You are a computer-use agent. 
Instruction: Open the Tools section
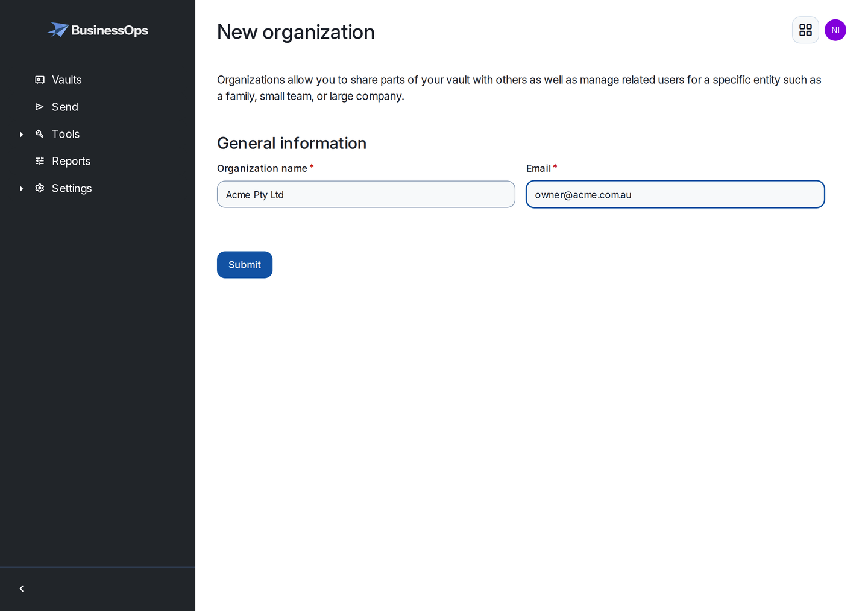tap(66, 134)
